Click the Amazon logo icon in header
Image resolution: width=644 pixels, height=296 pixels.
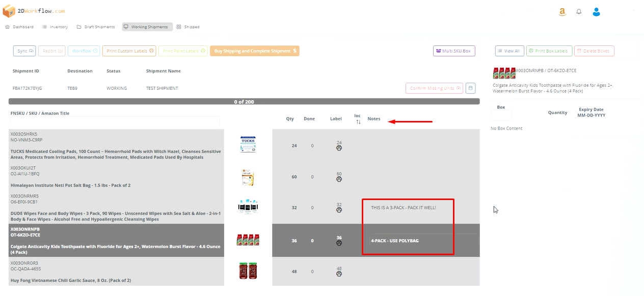click(x=562, y=12)
